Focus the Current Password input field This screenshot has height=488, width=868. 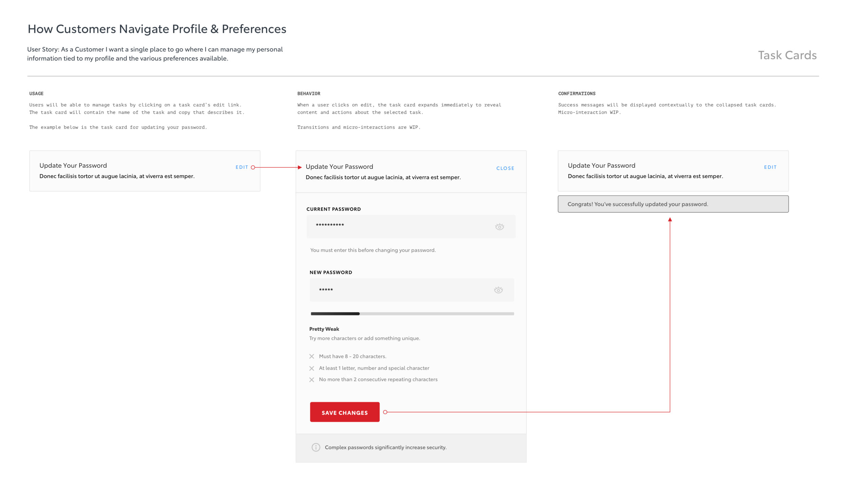tap(411, 226)
